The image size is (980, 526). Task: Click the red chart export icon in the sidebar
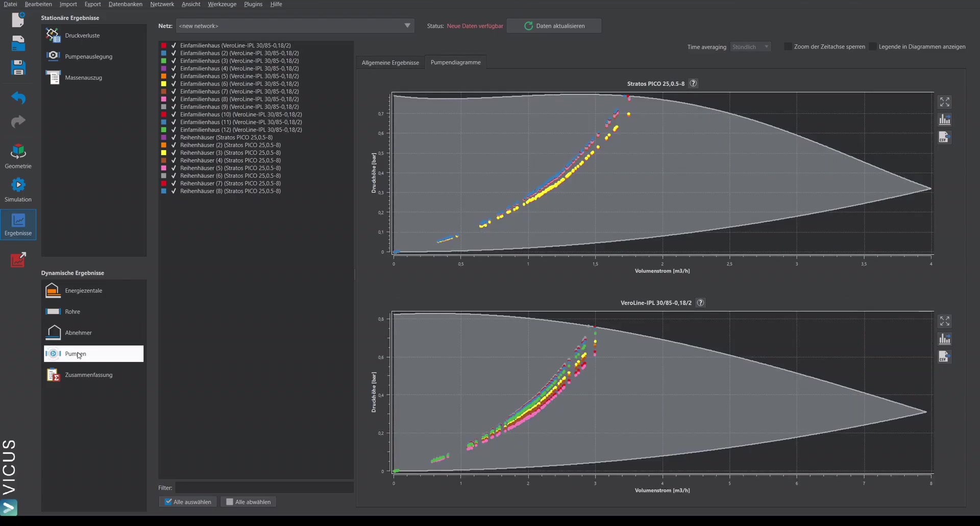pos(18,259)
